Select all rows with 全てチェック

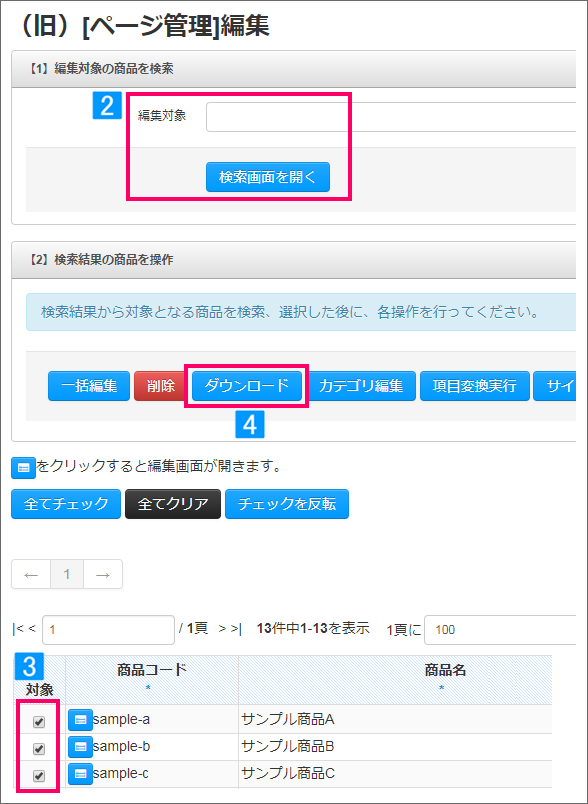66,504
